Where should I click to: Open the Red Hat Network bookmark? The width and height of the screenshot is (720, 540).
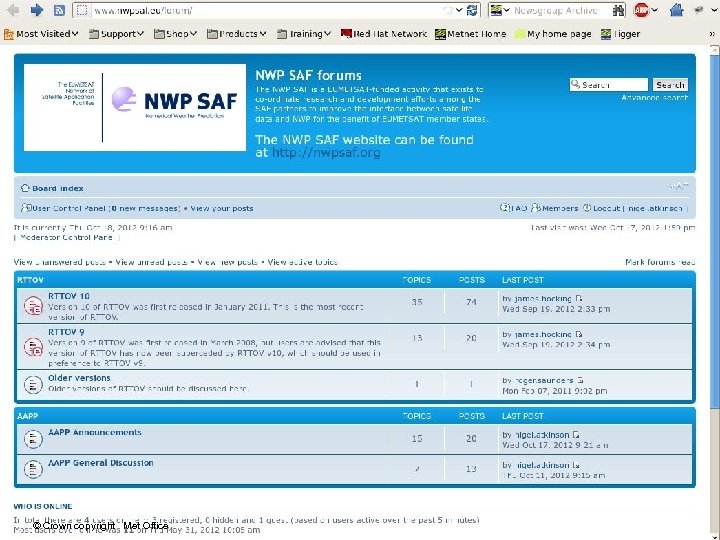click(x=384, y=34)
